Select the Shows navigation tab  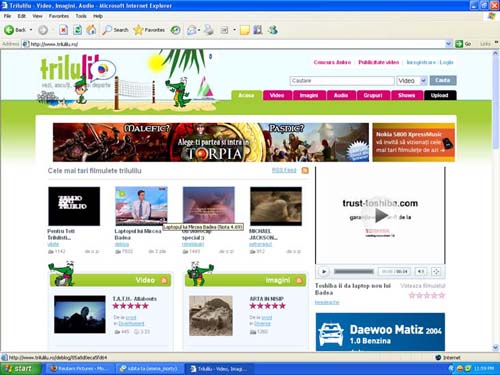407,95
